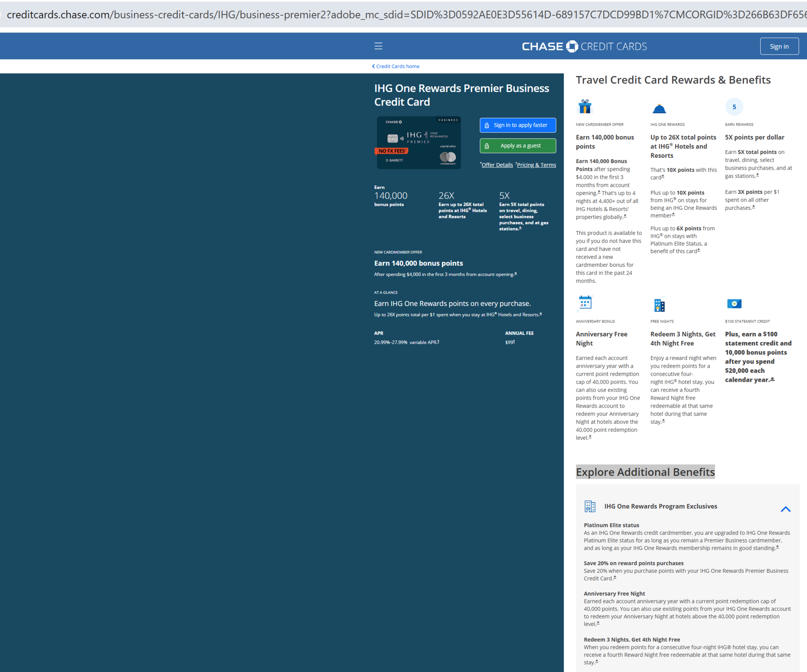Click the blue "5" badge under Earn Rewards
Image resolution: width=807 pixels, height=672 pixels.
point(734,107)
